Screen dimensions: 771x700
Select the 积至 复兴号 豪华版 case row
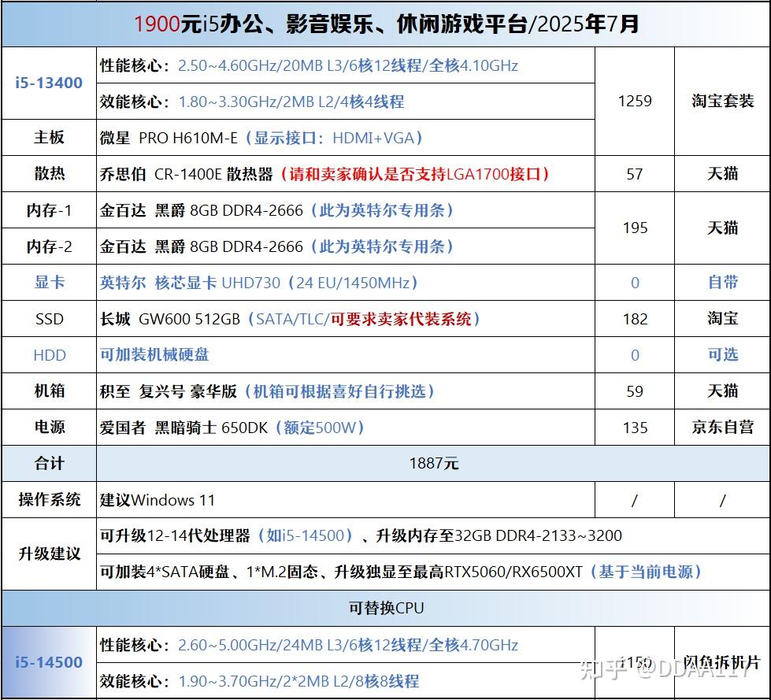(345, 391)
